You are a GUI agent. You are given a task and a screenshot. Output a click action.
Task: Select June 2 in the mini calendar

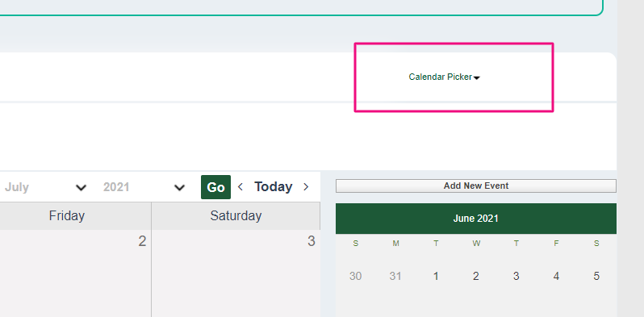click(x=475, y=276)
